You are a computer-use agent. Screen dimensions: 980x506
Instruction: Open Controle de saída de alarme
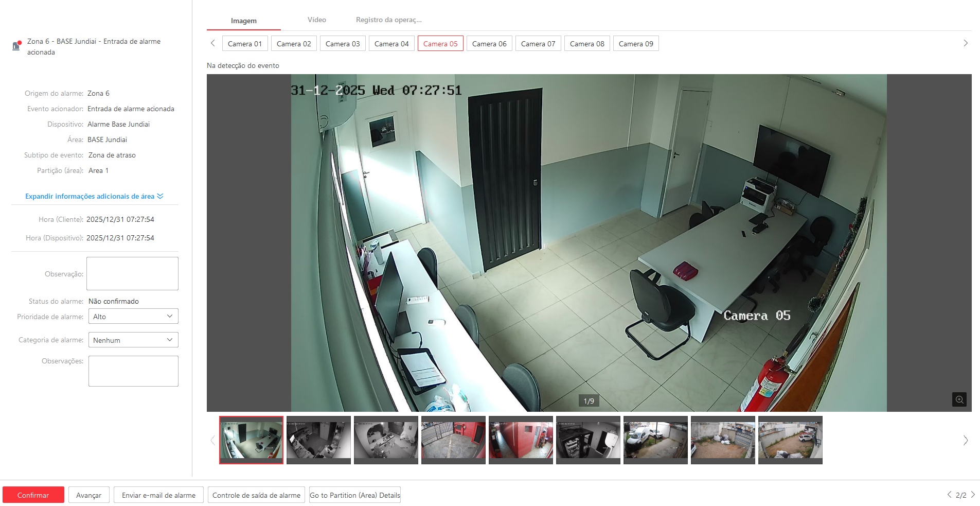point(256,495)
